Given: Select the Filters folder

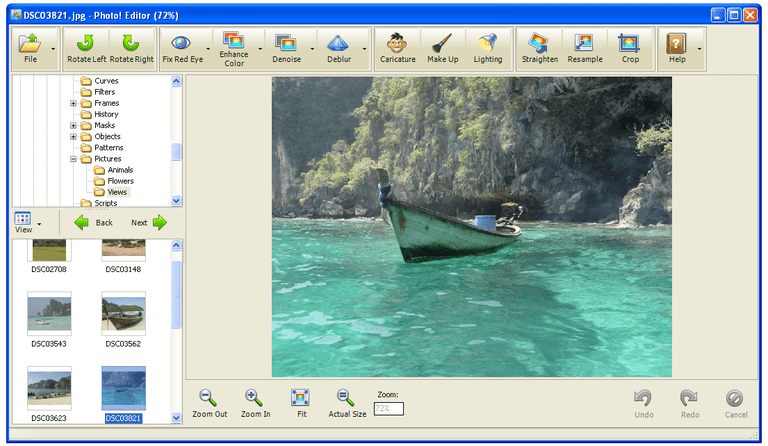Looking at the screenshot, I should click(98, 92).
